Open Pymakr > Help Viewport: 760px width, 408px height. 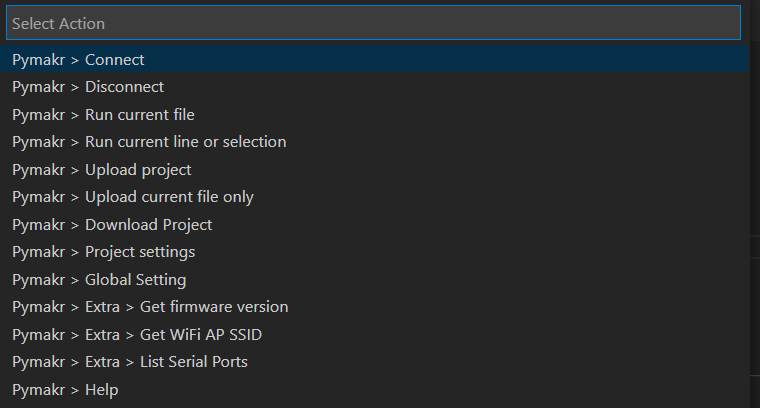click(65, 389)
